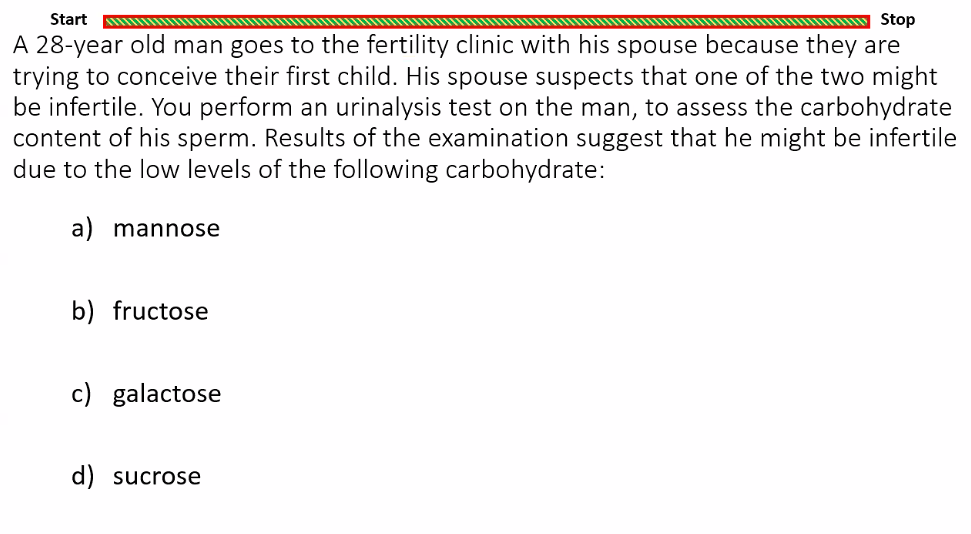Click the Start label beside the timer
This screenshot has height=534, width=971.
68,20
